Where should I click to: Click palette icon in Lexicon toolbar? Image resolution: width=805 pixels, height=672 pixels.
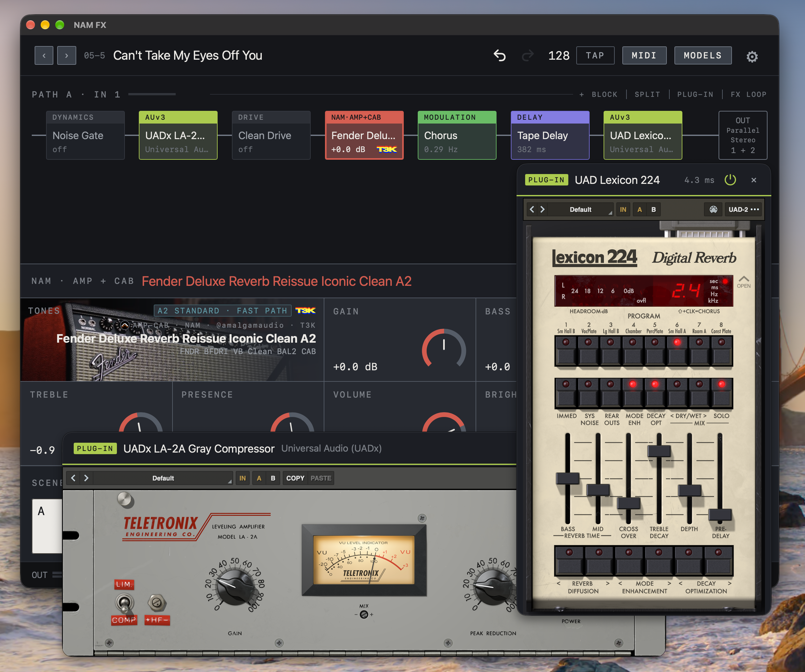click(713, 210)
